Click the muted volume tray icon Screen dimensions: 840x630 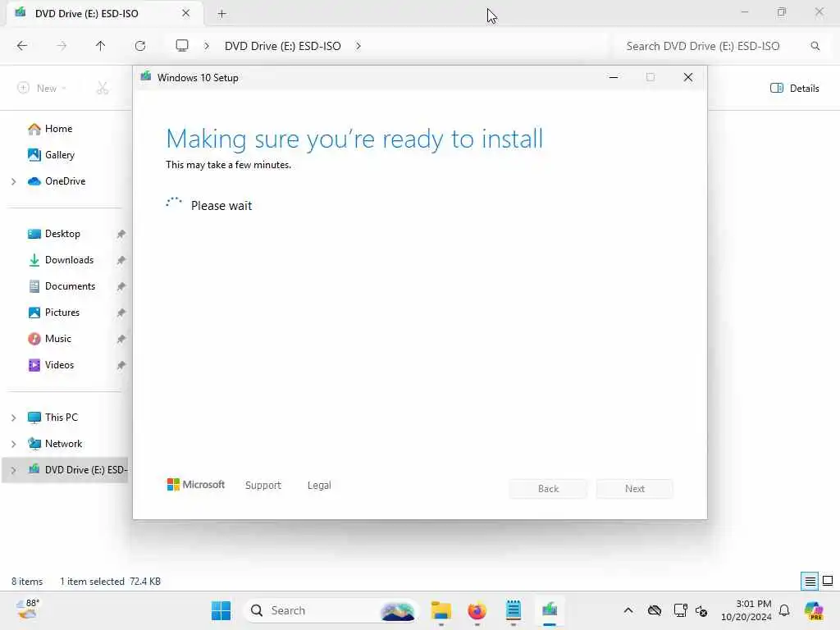pyautogui.click(x=702, y=610)
